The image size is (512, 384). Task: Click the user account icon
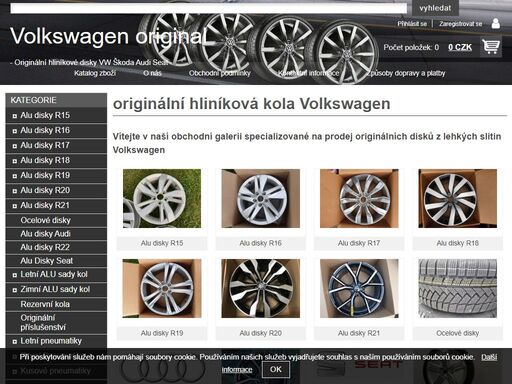(x=496, y=24)
